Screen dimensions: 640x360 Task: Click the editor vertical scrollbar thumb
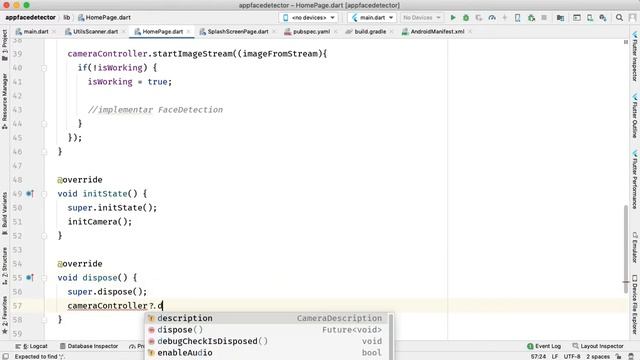(626, 248)
